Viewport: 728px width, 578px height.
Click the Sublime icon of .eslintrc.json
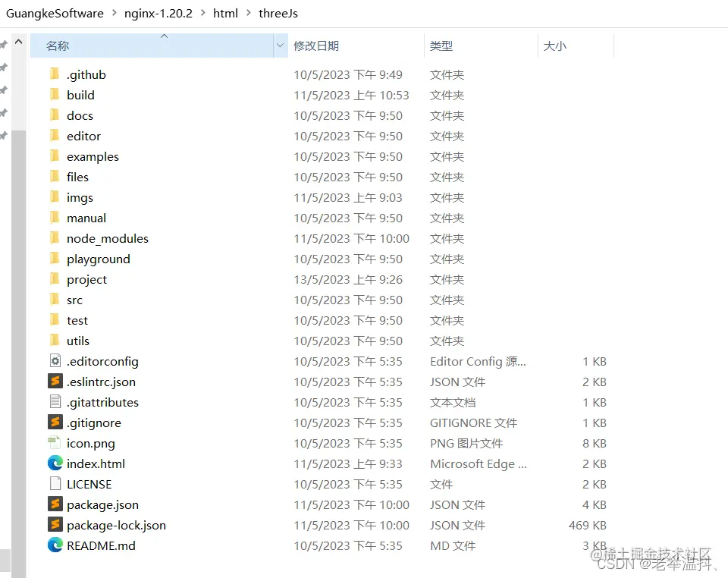[x=55, y=381]
